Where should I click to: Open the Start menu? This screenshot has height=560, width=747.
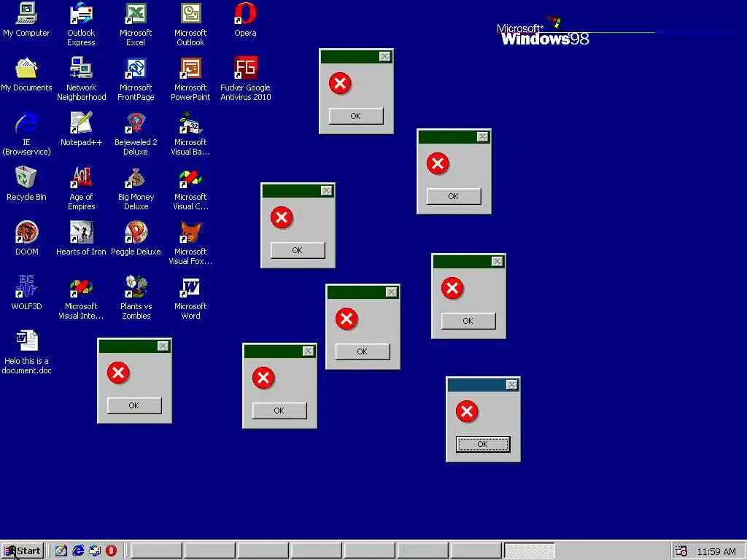click(x=23, y=551)
